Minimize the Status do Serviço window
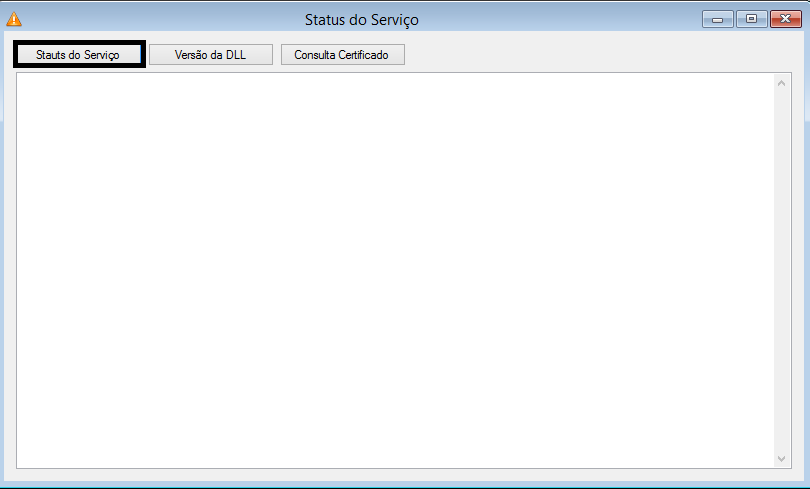This screenshot has width=810, height=489. 717,19
